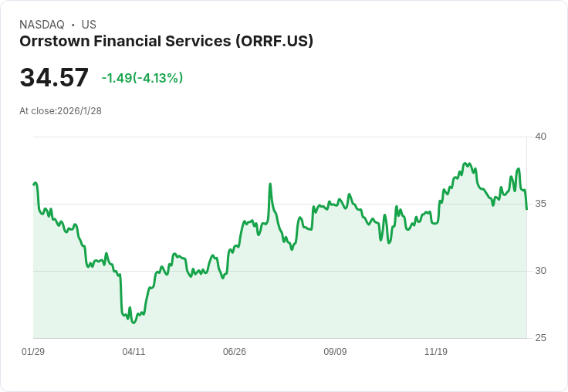Click the 06/26 x-axis date label
The width and height of the screenshot is (568, 392).
pos(235,351)
